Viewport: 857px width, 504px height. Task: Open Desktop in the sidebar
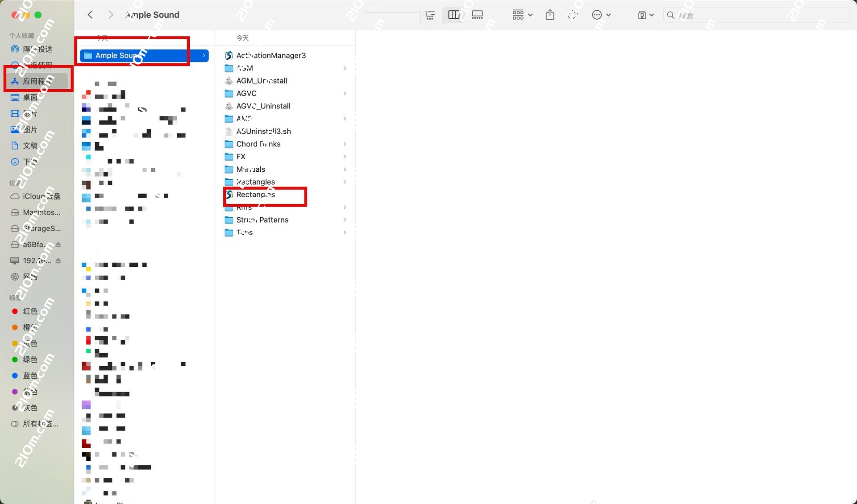coord(38,97)
